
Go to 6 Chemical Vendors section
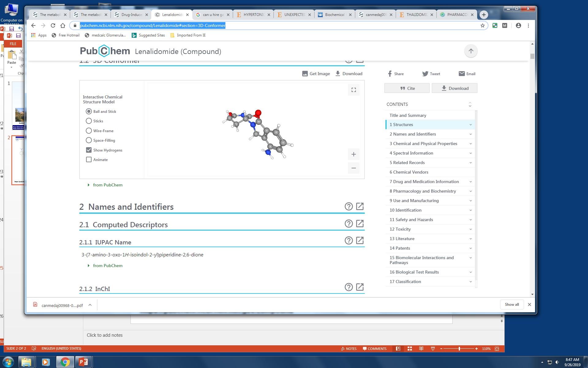click(409, 172)
